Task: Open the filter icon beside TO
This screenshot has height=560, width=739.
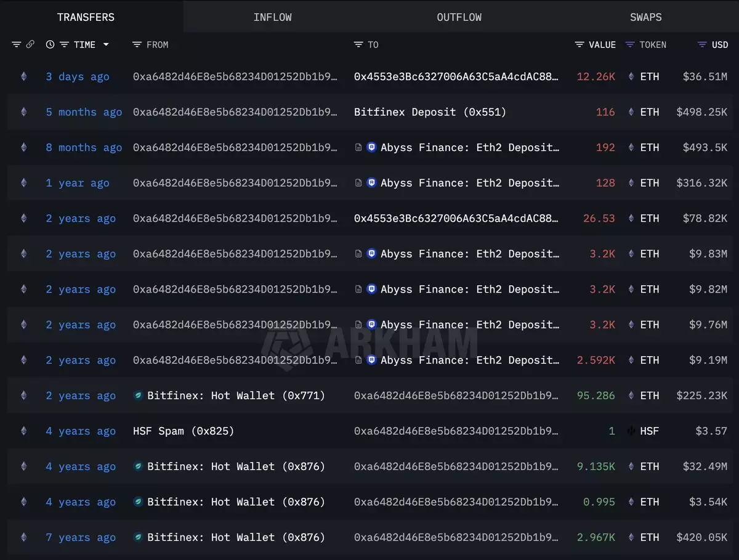Action: coord(358,45)
